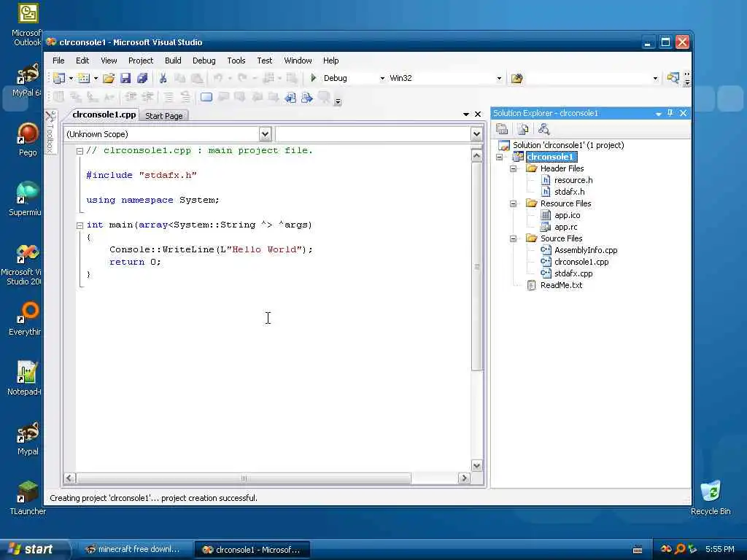Click the Open File folder icon
Image resolution: width=747 pixels, height=560 pixels.
click(x=109, y=78)
